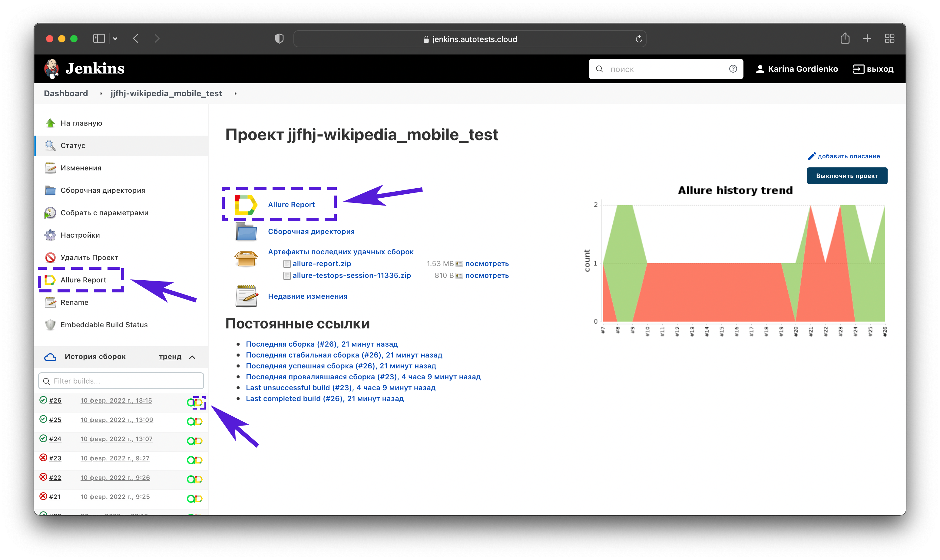This screenshot has height=560, width=940.
Task: Open sidebar options dropdown arrow in Safari
Action: (115, 38)
